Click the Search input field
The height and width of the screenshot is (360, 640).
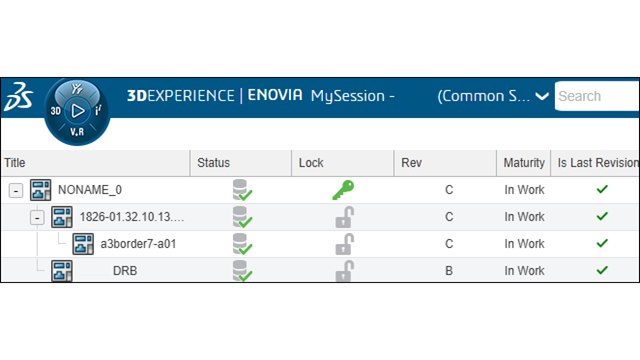point(597,96)
